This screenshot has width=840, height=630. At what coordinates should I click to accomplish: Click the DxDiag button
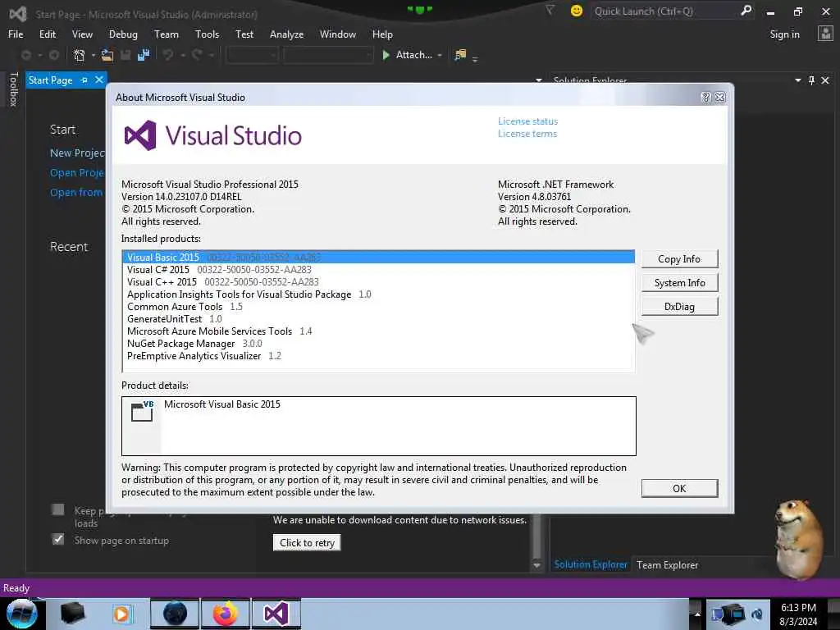(x=679, y=307)
